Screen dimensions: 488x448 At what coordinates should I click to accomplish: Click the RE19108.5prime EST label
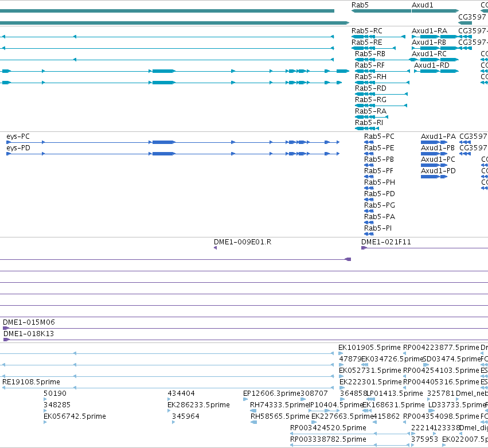click(x=31, y=382)
